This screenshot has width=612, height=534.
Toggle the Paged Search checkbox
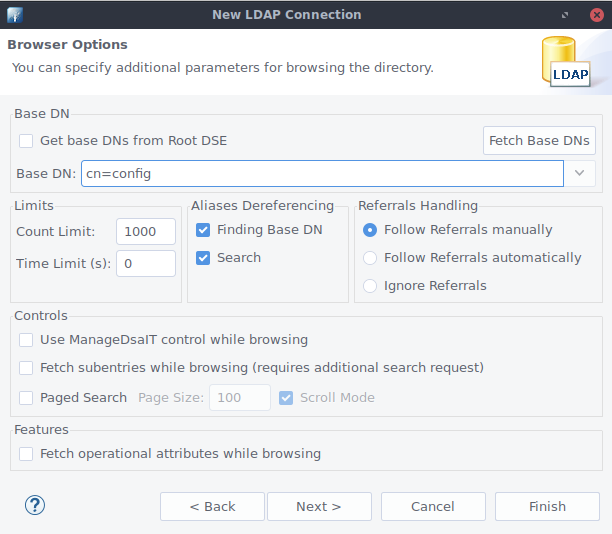click(27, 398)
